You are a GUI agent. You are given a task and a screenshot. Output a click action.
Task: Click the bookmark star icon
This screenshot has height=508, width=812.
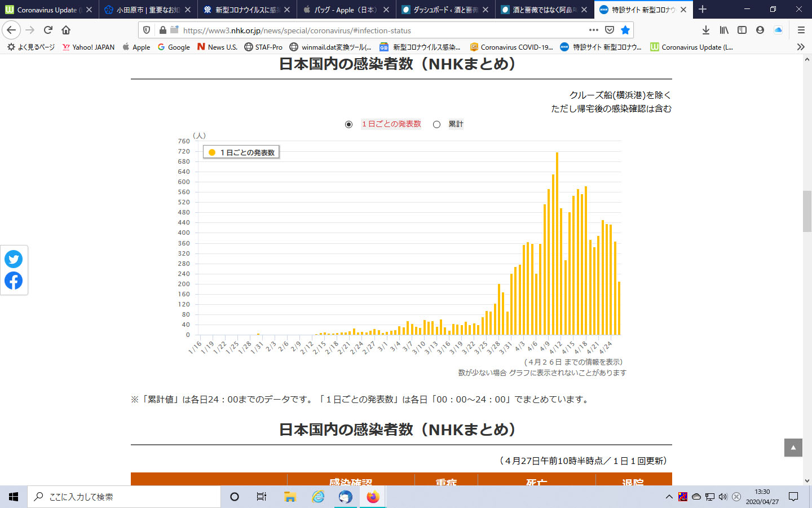[x=625, y=30]
